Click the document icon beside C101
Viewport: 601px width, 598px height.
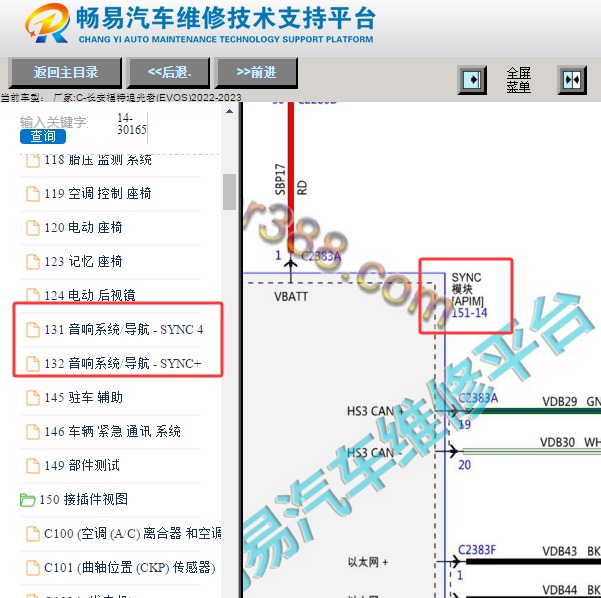click(x=33, y=568)
